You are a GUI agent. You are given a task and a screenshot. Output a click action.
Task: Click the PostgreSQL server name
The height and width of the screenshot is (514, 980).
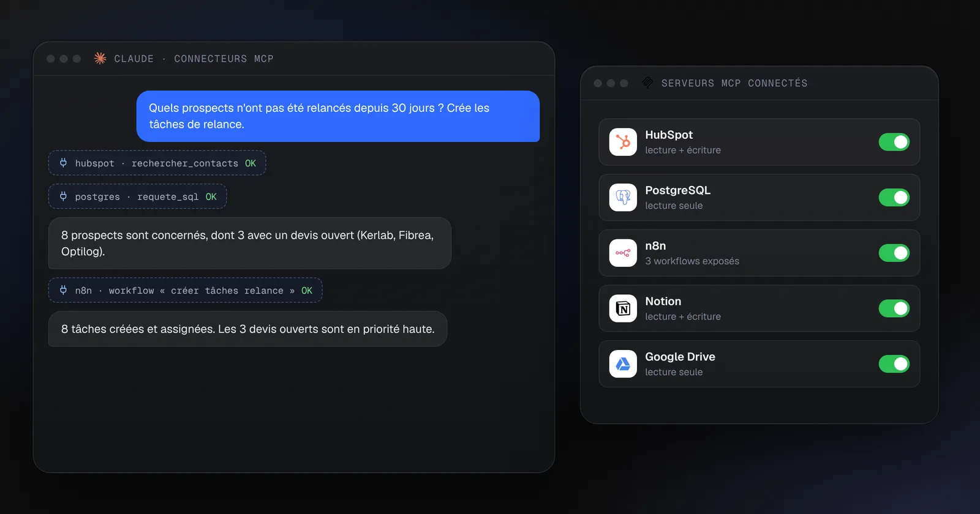point(678,190)
